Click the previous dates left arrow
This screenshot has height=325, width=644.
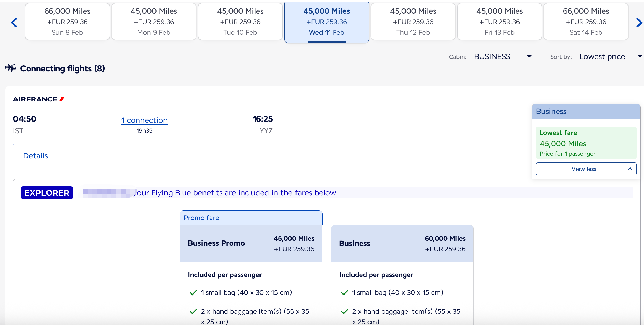14,23
